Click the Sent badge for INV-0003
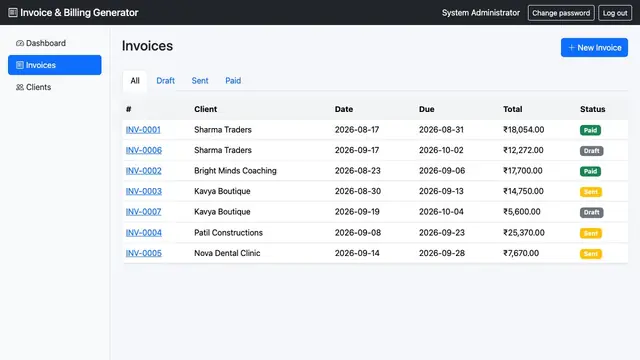 [x=591, y=192]
